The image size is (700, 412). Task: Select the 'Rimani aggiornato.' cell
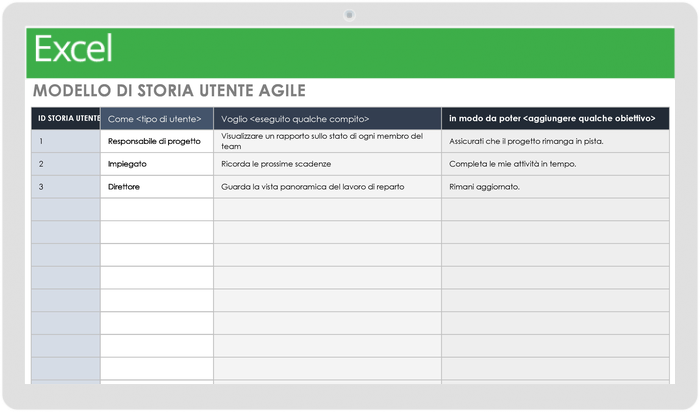point(555,187)
